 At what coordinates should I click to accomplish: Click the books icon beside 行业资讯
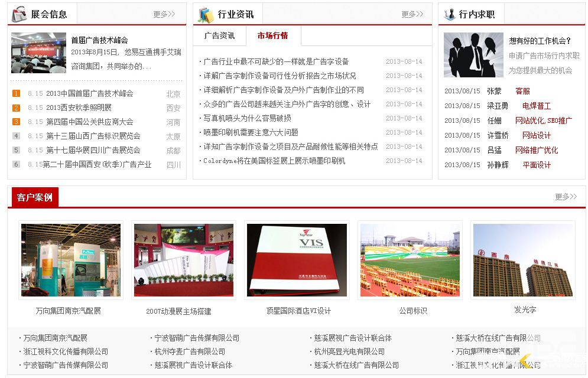[205, 14]
